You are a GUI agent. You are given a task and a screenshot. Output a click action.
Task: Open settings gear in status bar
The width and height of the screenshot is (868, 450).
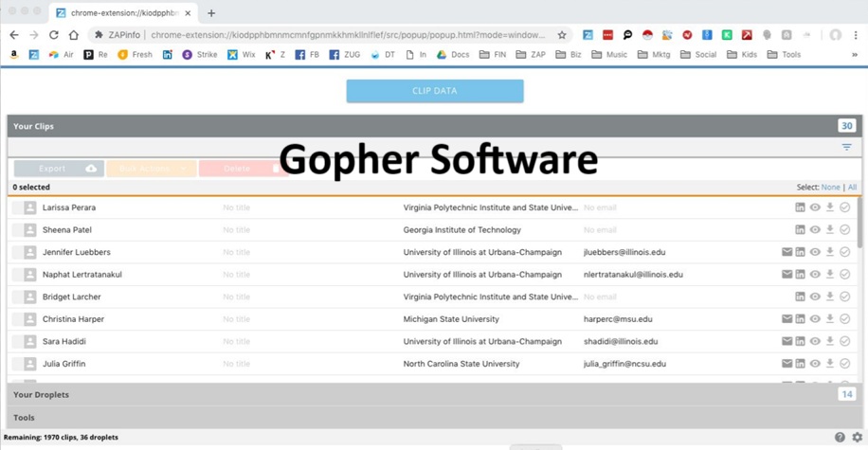pyautogui.click(x=857, y=438)
